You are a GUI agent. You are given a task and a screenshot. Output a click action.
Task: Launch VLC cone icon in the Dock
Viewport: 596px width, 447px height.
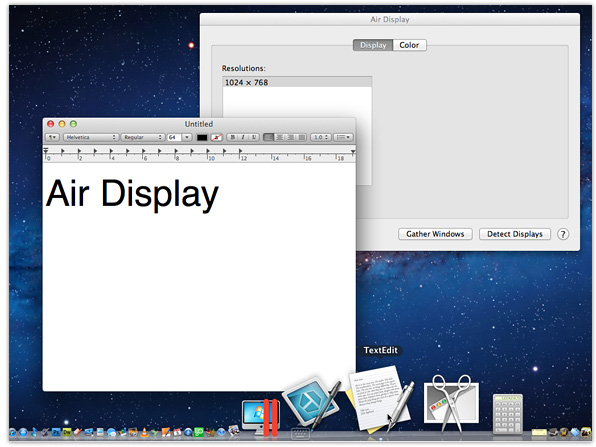pos(144,432)
